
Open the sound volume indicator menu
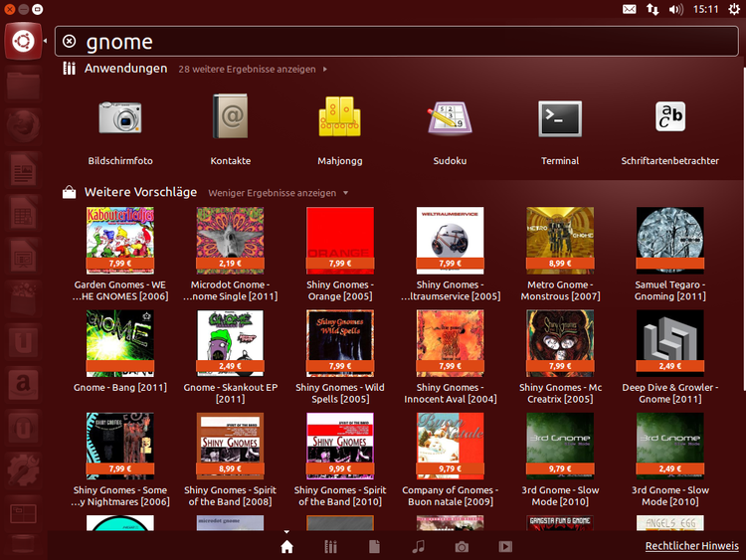(676, 9)
